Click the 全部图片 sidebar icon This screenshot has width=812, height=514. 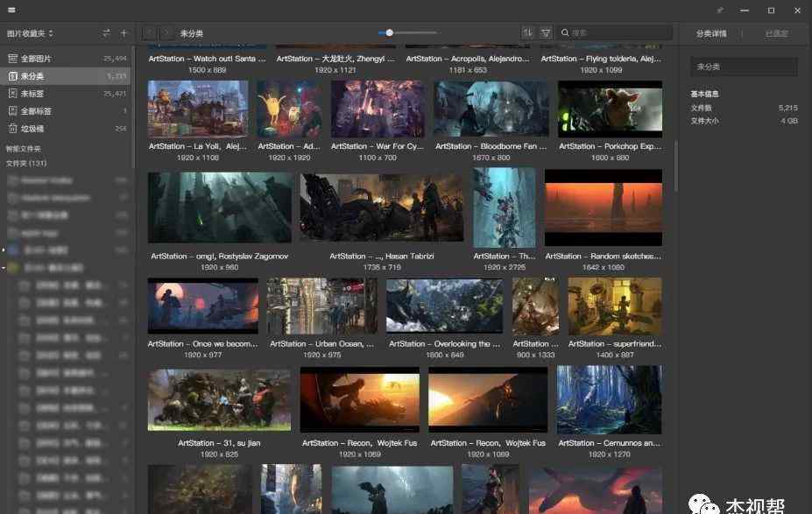point(13,59)
